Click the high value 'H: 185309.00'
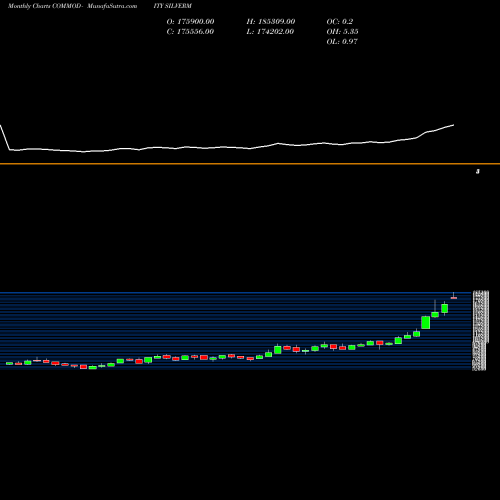 [x=271, y=21]
